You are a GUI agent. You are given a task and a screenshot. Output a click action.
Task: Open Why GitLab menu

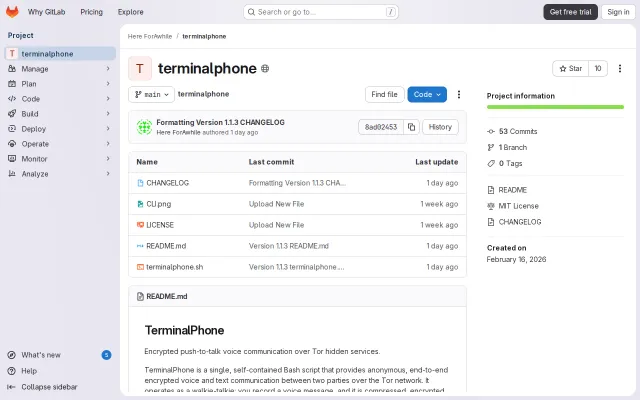[x=47, y=12]
